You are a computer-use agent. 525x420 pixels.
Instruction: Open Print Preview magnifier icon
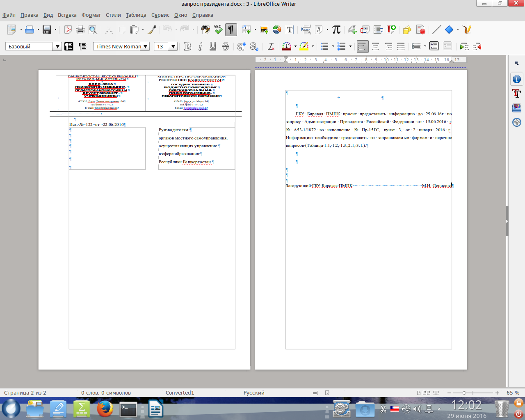pos(93,30)
